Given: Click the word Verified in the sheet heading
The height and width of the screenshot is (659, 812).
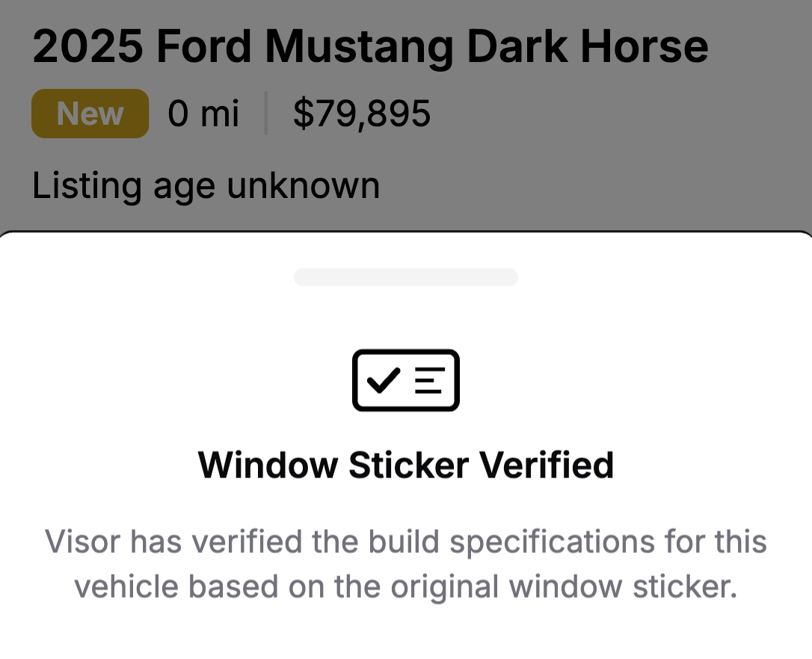Looking at the screenshot, I should pyautogui.click(x=546, y=465).
